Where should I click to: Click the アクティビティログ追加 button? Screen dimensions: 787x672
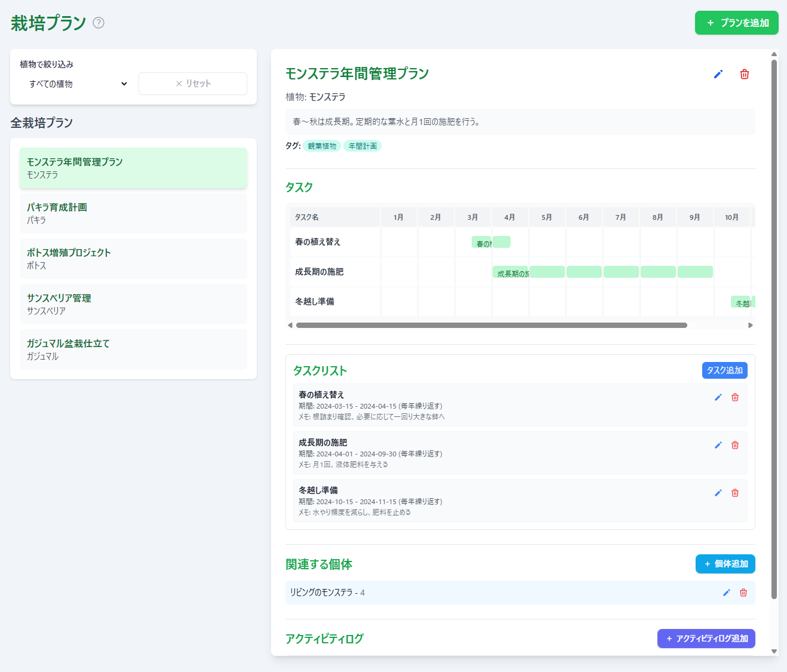tap(706, 639)
